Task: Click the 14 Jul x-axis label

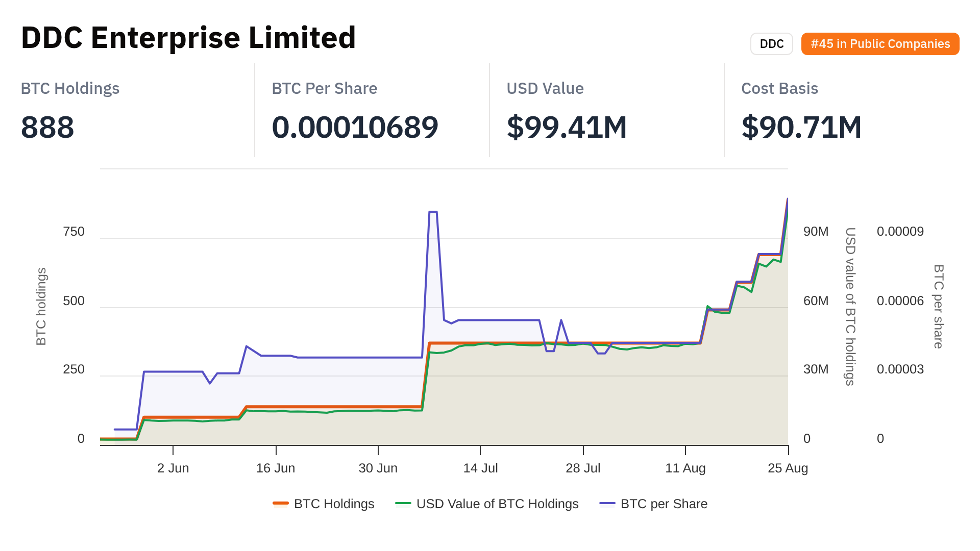Action: [480, 468]
